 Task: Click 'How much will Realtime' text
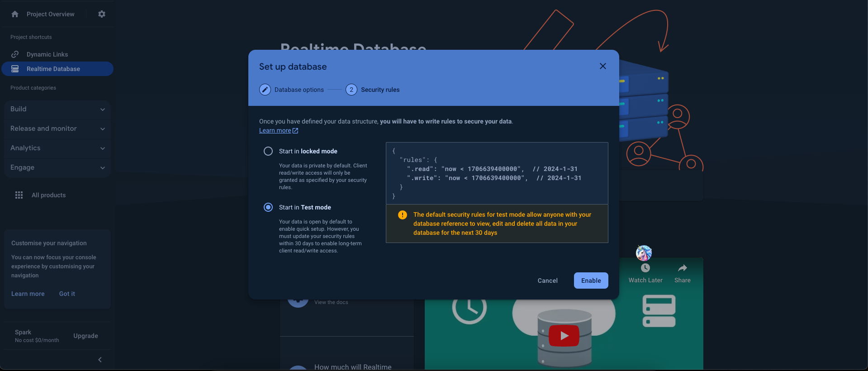tap(353, 367)
